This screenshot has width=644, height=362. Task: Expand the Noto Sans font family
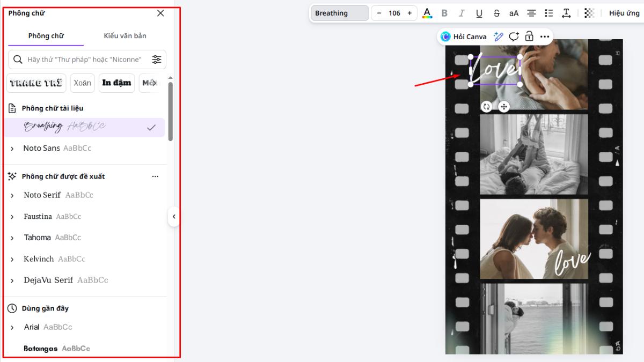tap(12, 149)
